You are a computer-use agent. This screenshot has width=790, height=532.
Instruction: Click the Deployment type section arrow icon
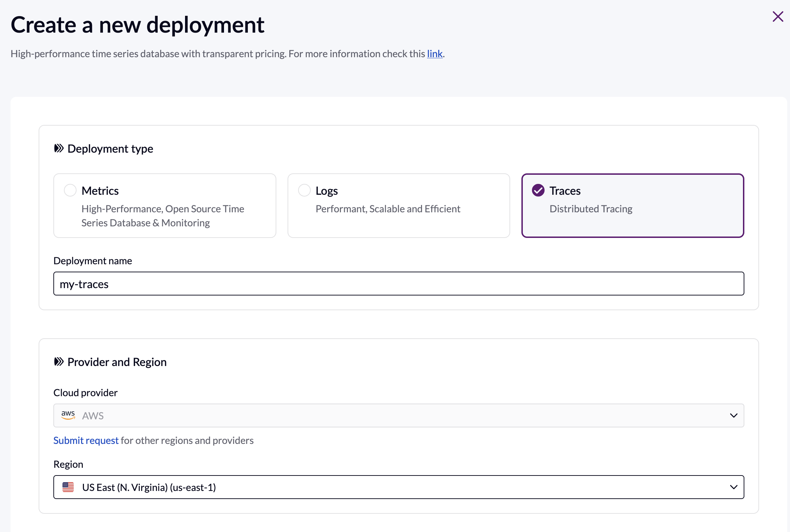point(59,148)
